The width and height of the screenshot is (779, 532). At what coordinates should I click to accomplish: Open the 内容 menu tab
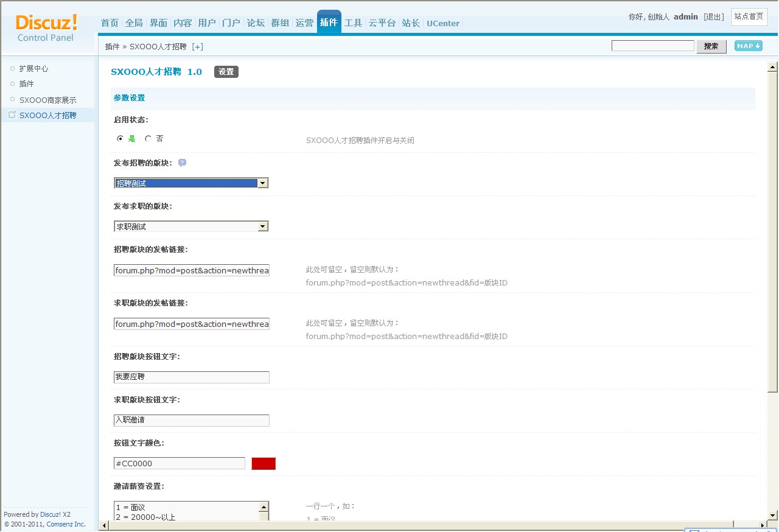pyautogui.click(x=183, y=23)
